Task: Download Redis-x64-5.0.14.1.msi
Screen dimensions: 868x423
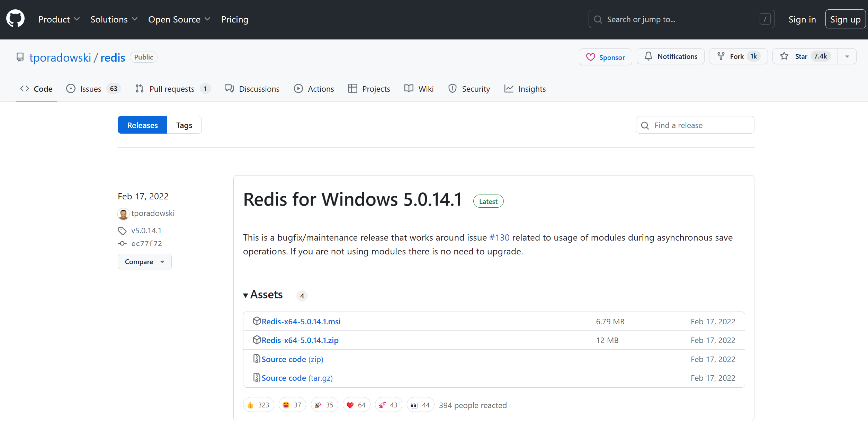Action: point(301,322)
